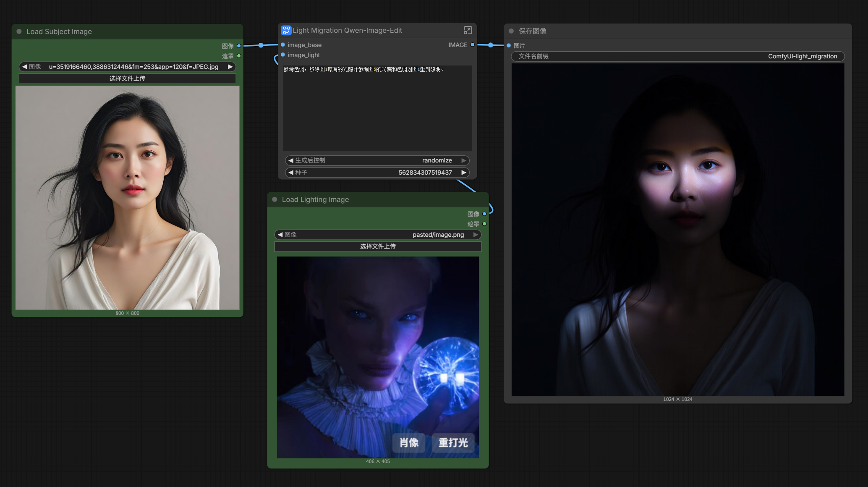Increase the 种子 seed value with the right arrow
868x487 pixels.
click(x=464, y=173)
